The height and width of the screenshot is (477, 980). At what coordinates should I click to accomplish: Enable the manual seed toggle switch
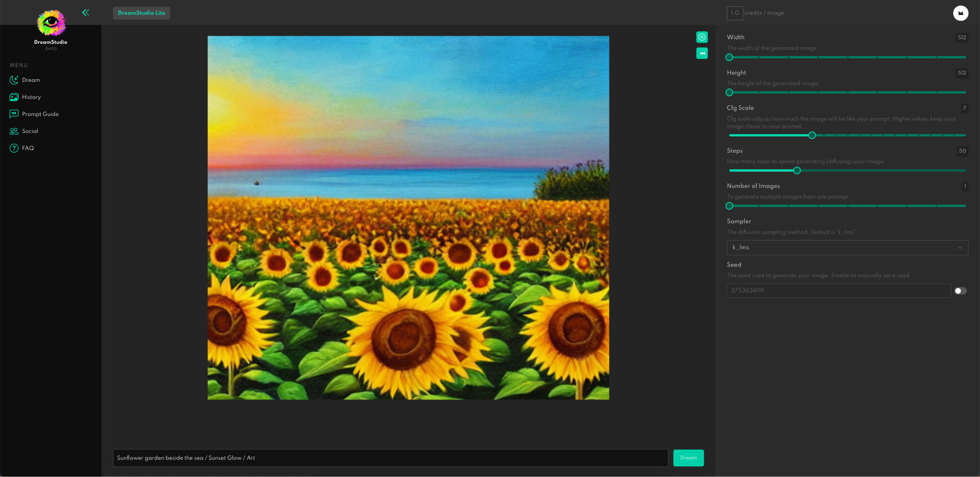coord(960,291)
